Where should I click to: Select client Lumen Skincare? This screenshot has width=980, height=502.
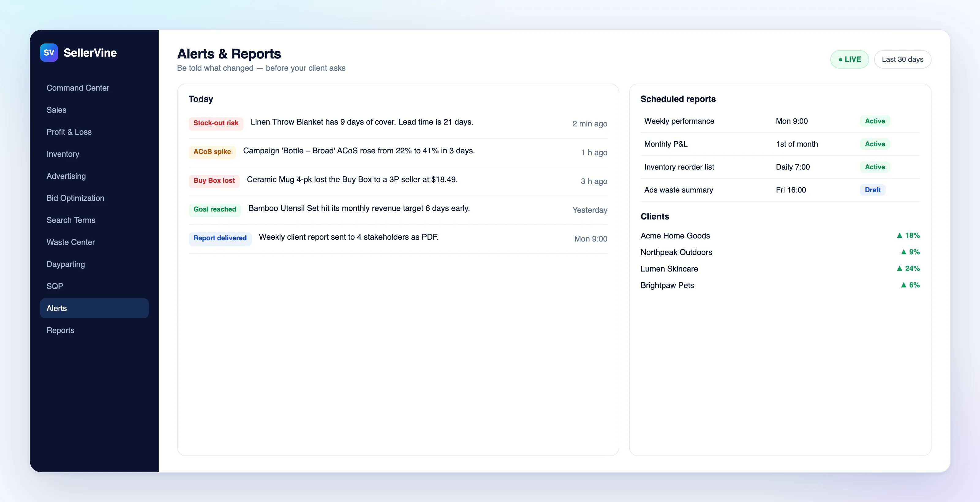pos(669,269)
